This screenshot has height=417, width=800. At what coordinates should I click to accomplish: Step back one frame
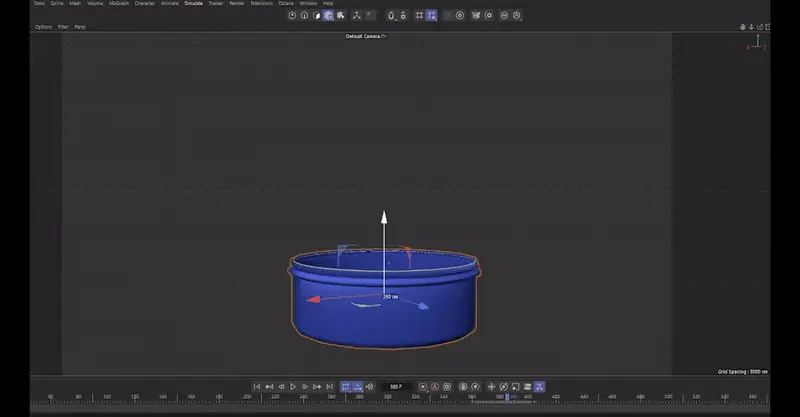coord(281,387)
